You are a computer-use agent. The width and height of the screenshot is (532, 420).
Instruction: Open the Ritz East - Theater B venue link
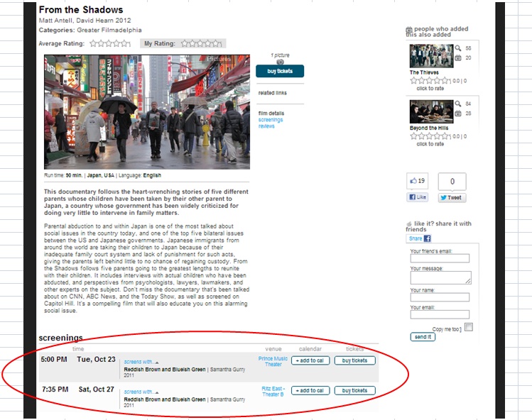point(273,392)
